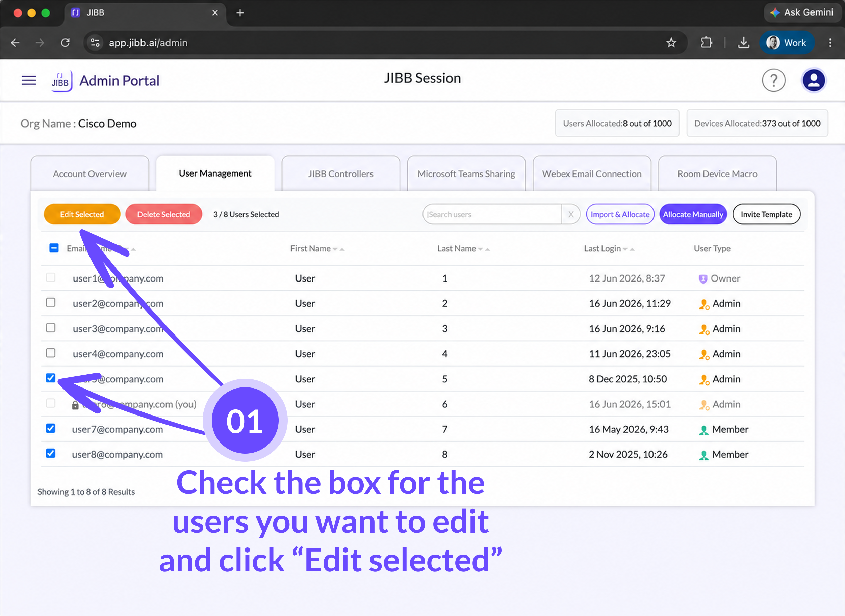Image resolution: width=845 pixels, height=616 pixels.
Task: Select the User Management tab
Action: coord(215,173)
